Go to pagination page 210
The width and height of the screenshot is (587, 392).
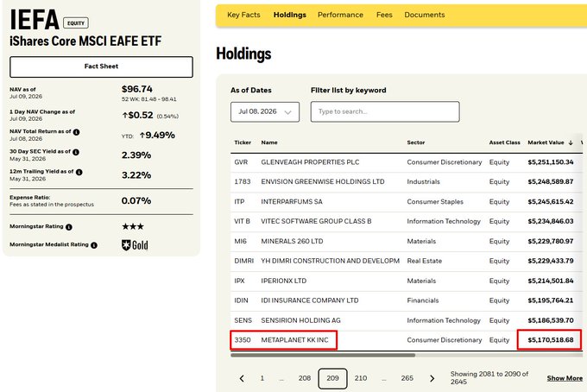361,378
